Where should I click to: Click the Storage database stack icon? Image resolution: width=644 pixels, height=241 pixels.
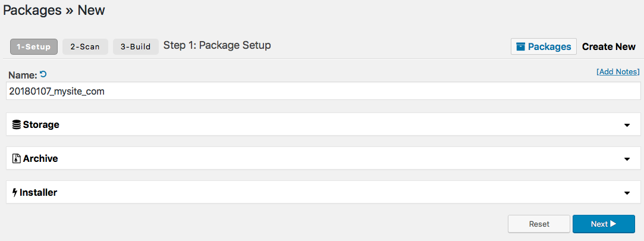pyautogui.click(x=17, y=124)
